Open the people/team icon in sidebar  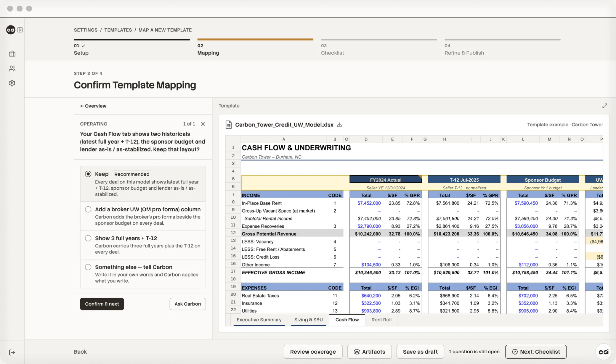pos(12,69)
